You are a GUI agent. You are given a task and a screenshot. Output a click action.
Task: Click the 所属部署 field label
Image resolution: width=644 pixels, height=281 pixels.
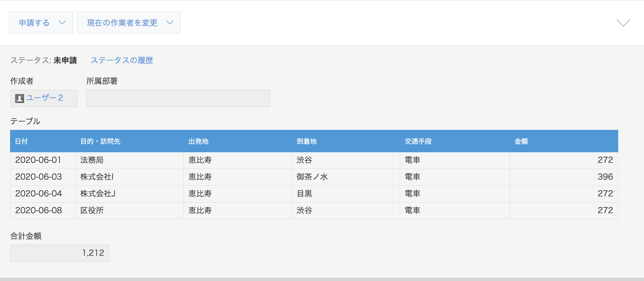102,81
